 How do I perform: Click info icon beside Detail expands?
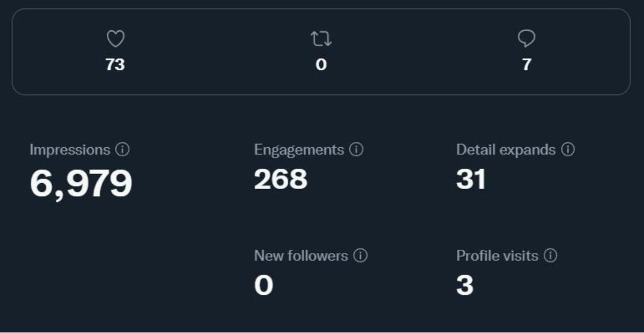[568, 150]
